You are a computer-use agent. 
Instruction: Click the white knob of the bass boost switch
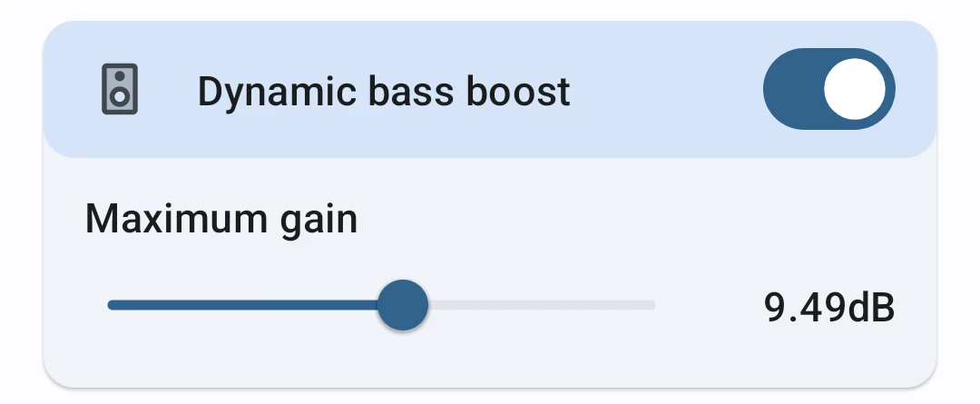click(x=854, y=89)
